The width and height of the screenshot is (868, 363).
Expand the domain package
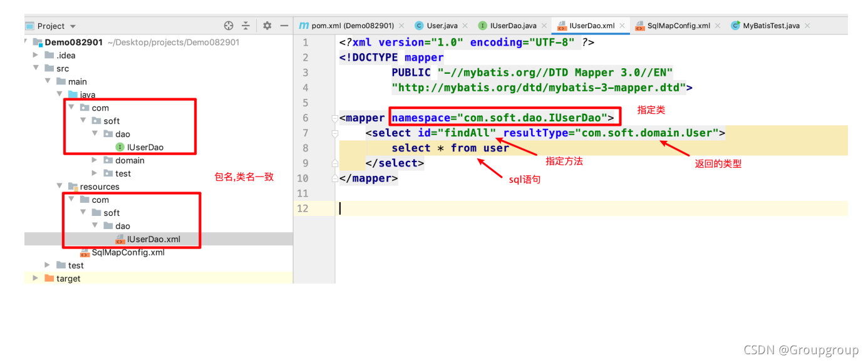pos(95,160)
